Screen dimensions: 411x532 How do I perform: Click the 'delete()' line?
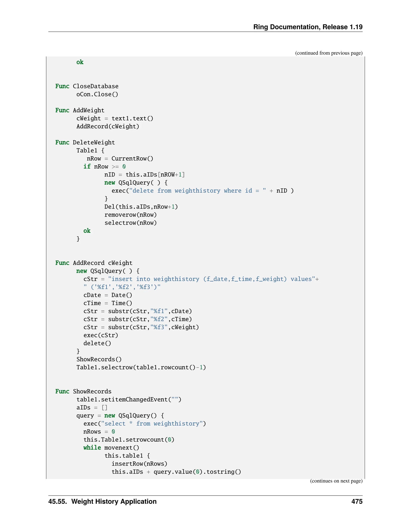click(x=97, y=343)
